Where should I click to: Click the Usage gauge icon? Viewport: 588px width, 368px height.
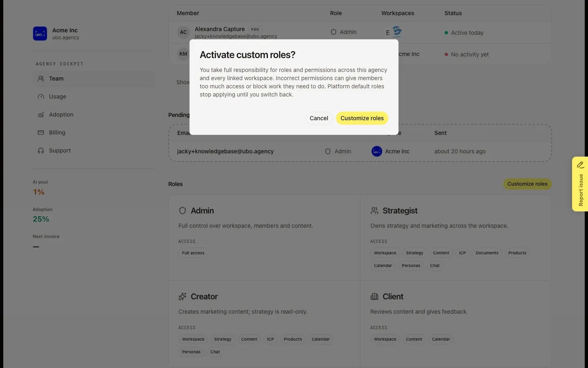coord(41,96)
